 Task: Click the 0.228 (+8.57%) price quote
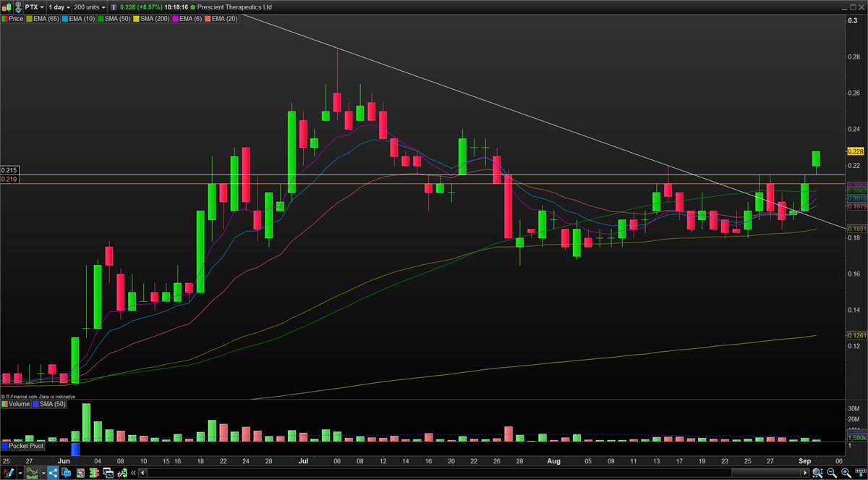pyautogui.click(x=141, y=7)
